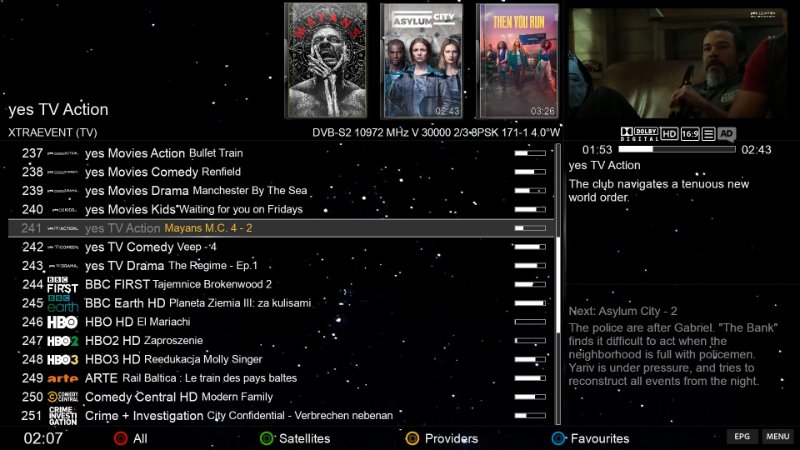Screen dimensions: 800x450
Task: Click the 16:9 aspect ratio icon
Action: click(689, 134)
